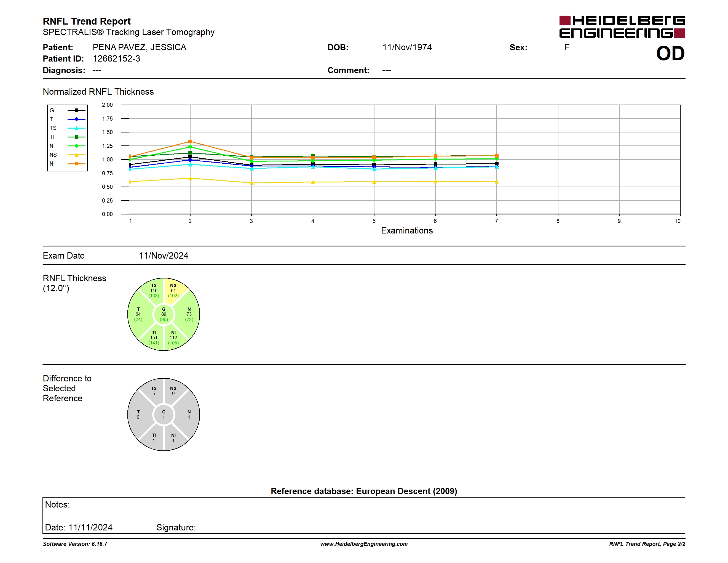This screenshot has height=563, width=728.
Task: Click the NI orange data point at examination 2
Action: (x=190, y=141)
